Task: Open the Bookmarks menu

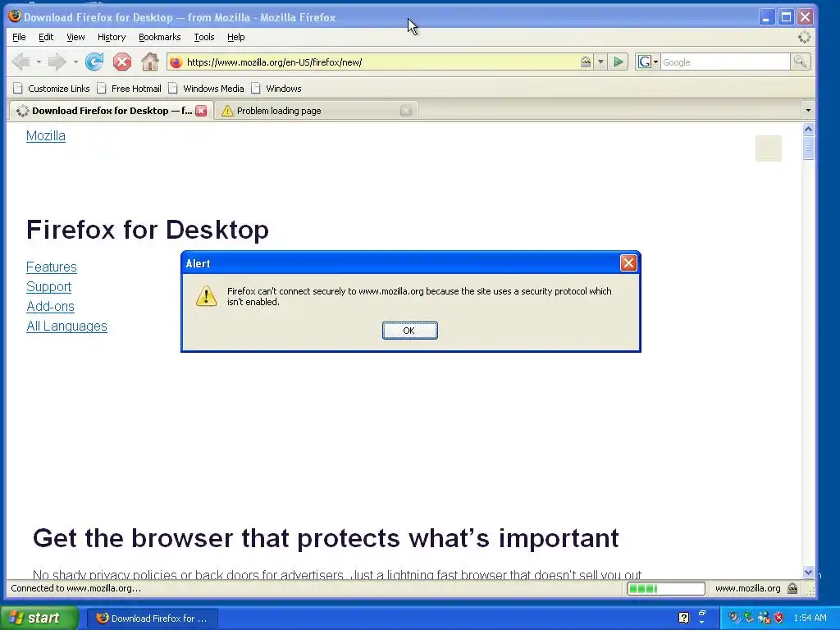Action: (160, 37)
